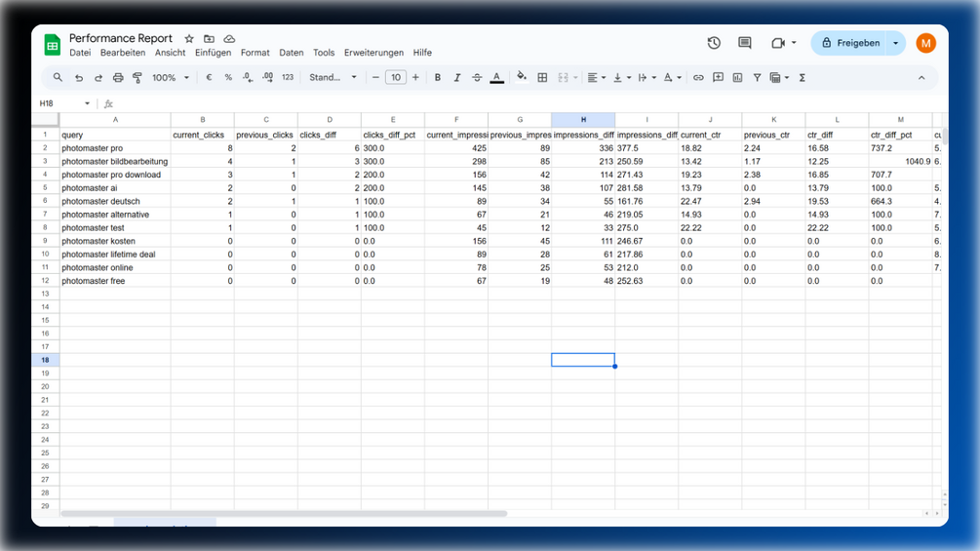This screenshot has height=551, width=980.
Task: Open the Format menu
Action: (255, 53)
